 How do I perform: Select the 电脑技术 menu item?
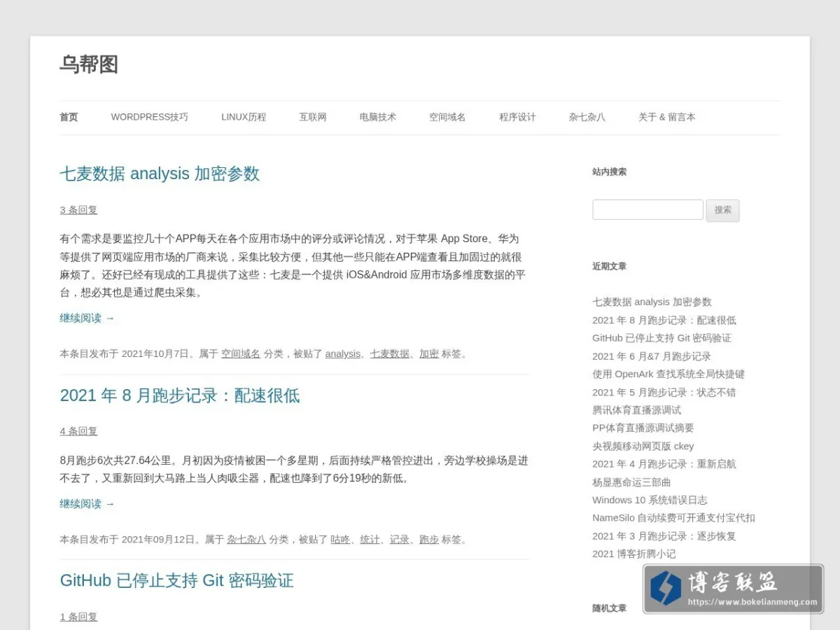tap(378, 117)
